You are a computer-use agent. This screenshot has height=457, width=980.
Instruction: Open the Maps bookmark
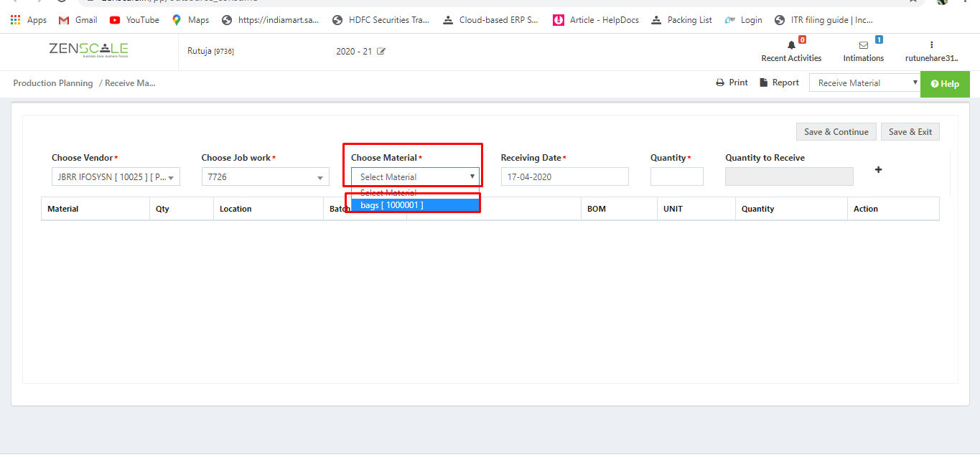pos(190,20)
